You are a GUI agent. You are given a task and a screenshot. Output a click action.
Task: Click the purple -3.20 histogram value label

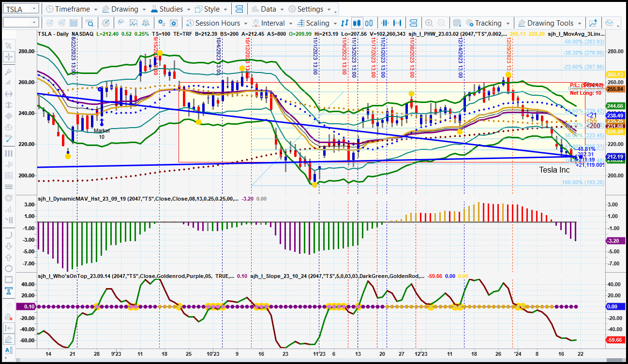tap(615, 240)
